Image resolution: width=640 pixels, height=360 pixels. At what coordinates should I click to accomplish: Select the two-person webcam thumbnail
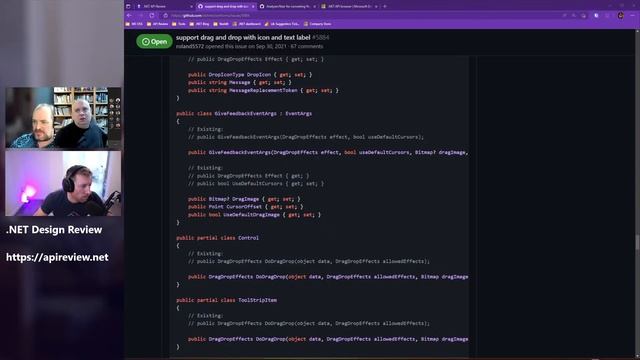pyautogui.click(x=63, y=117)
